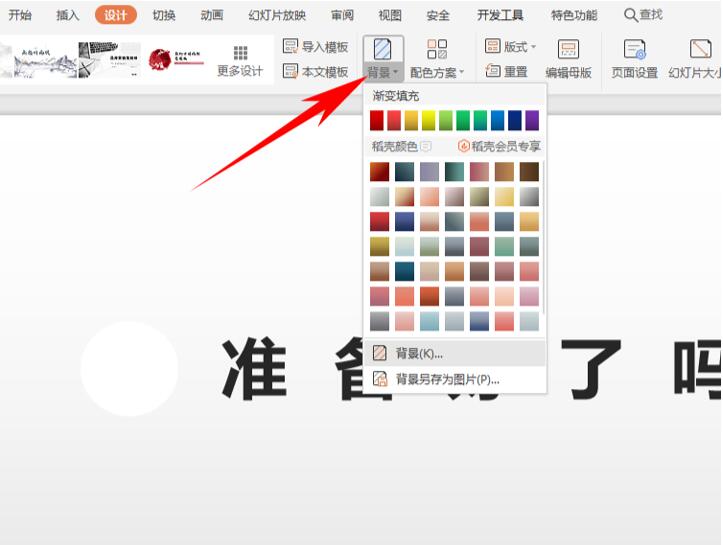
Task: Click small icon next to 稻壳颜色
Action: click(426, 147)
